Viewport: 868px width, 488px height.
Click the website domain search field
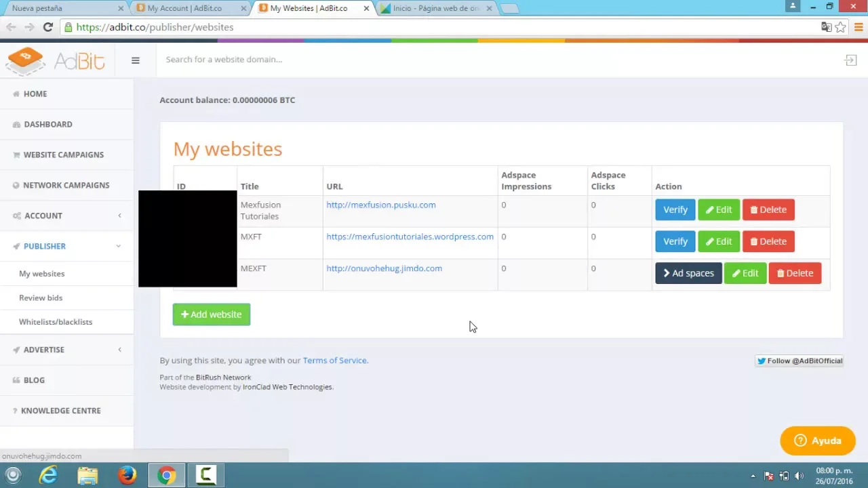[x=407, y=60]
